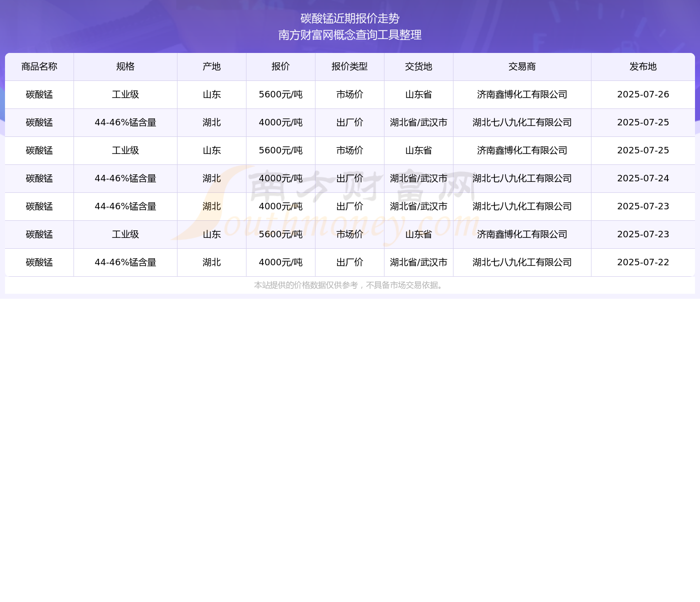Click 碳酸锰 in the 2025-07-26 row
Image resolution: width=700 pixels, height=602 pixels.
coord(39,94)
